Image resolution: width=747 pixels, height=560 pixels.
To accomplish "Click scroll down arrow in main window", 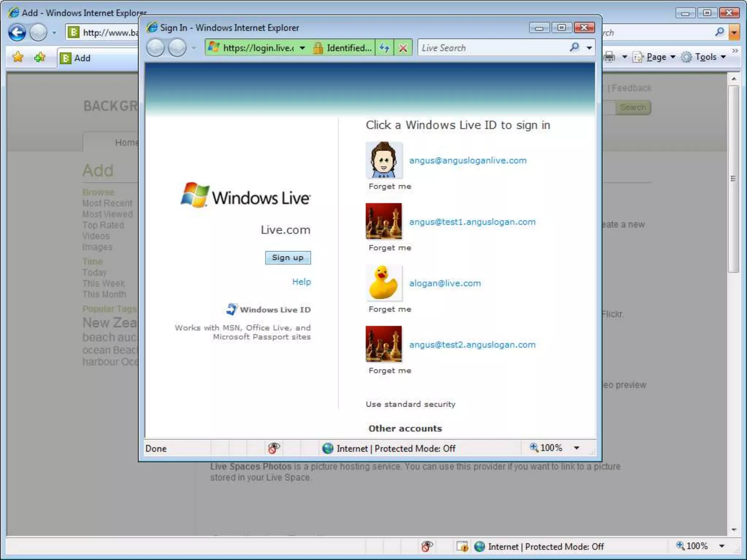I will pos(734,530).
